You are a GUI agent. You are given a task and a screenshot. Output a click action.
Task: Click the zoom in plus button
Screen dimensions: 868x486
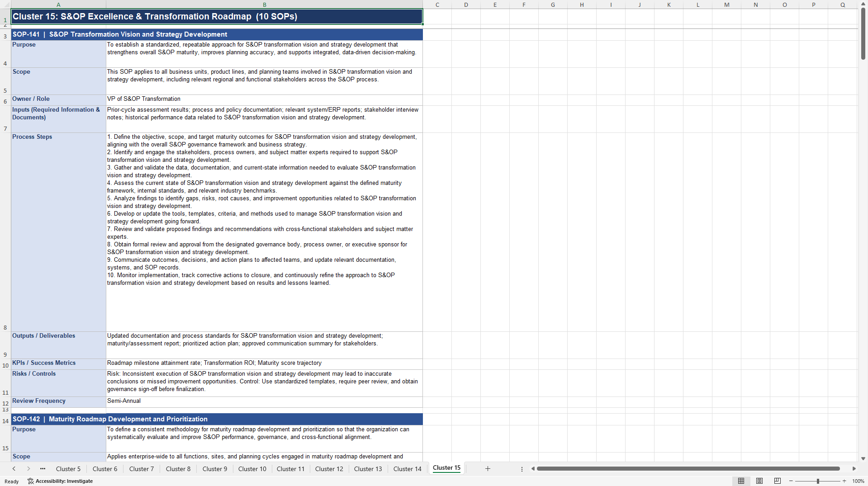[x=844, y=481]
